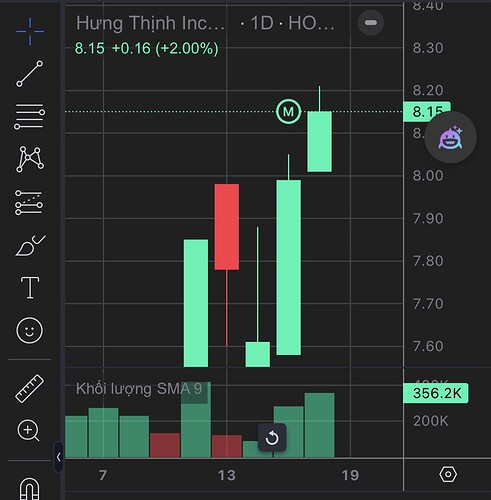Viewport: 491px width, 500px height.
Task: Collapse the drawing toolbar with arrow handle
Action: coord(58,457)
